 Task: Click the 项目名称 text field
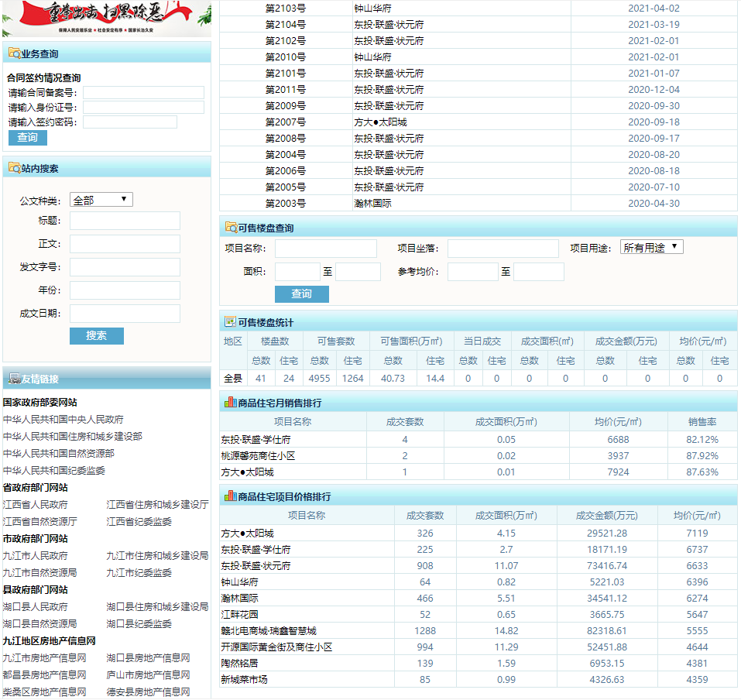point(325,249)
